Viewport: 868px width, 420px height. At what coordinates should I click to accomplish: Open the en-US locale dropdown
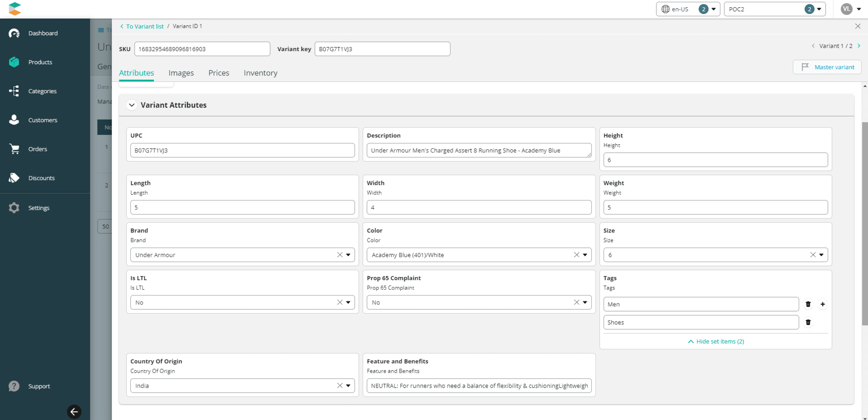click(x=688, y=9)
